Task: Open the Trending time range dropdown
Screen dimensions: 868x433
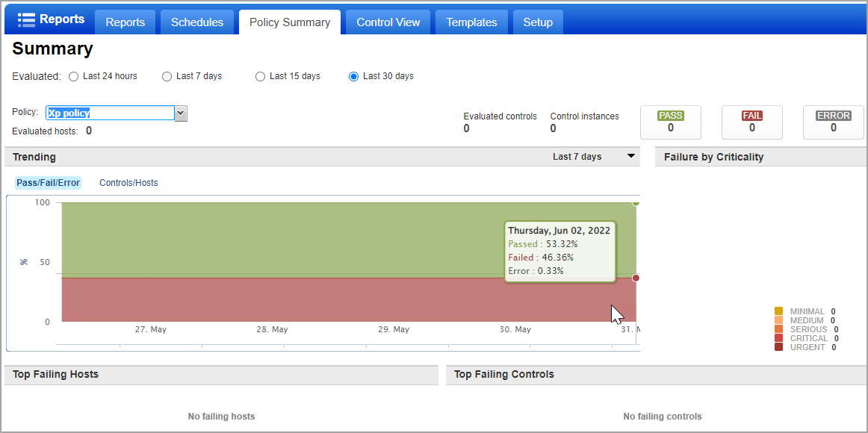Action: tap(630, 157)
